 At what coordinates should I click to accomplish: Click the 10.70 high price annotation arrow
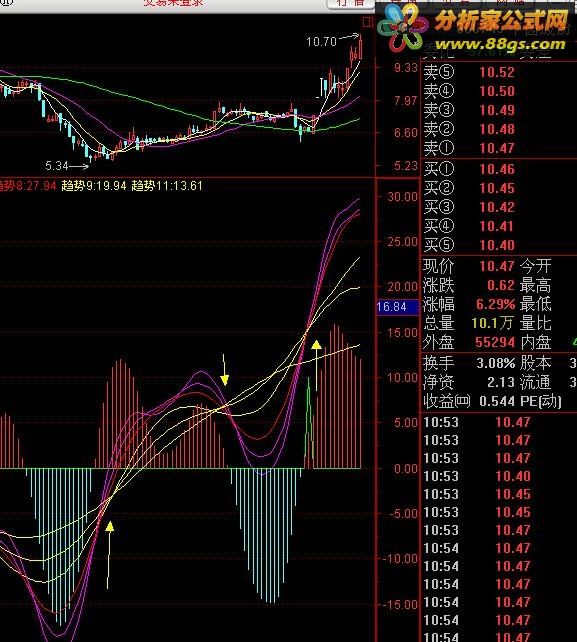(348, 37)
